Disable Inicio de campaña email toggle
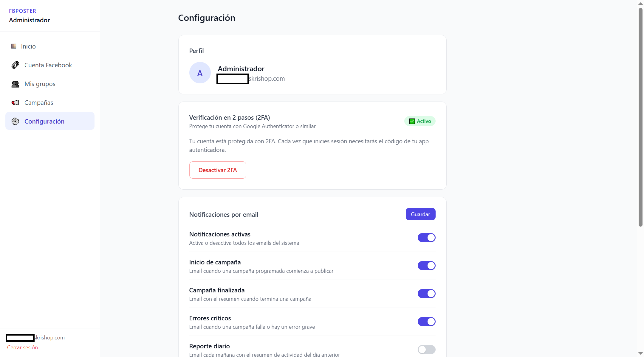Viewport: 644px width, 357px height. click(x=426, y=266)
